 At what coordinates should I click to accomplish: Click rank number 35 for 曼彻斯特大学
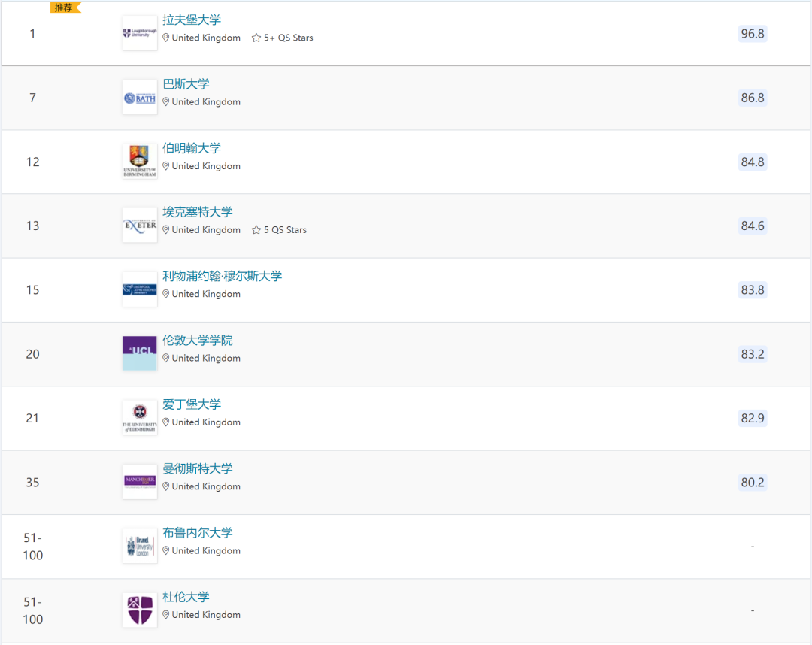point(32,483)
